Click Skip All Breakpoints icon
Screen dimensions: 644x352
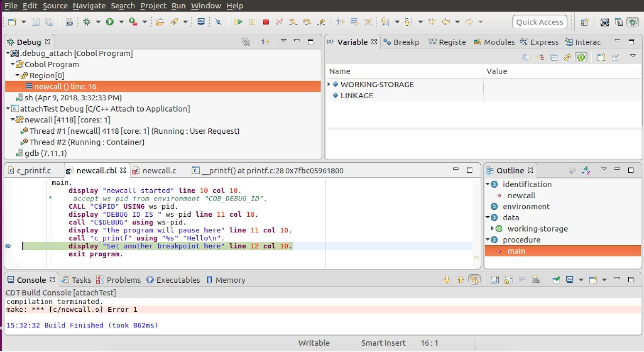[218, 22]
